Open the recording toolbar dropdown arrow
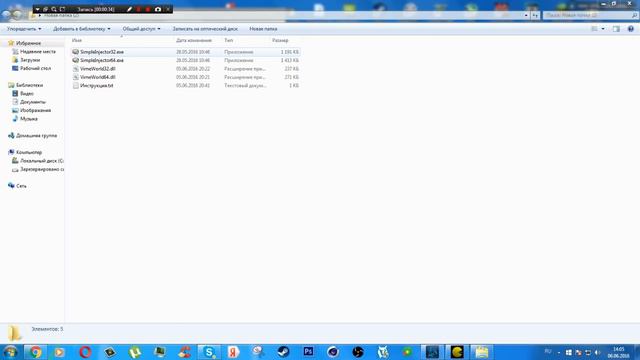 pyautogui.click(x=38, y=9)
